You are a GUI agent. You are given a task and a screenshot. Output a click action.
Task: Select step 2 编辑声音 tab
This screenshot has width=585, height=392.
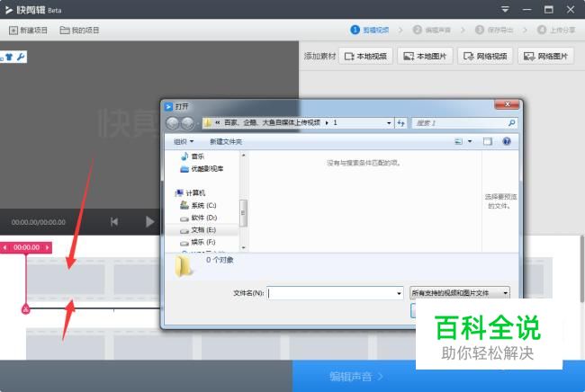pyautogui.click(x=432, y=30)
